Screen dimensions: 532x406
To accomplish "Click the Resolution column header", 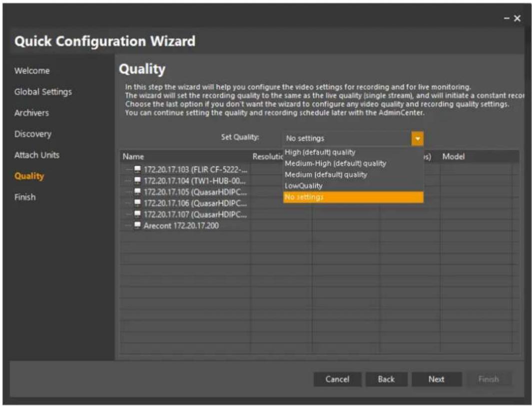I will pyautogui.click(x=268, y=156).
